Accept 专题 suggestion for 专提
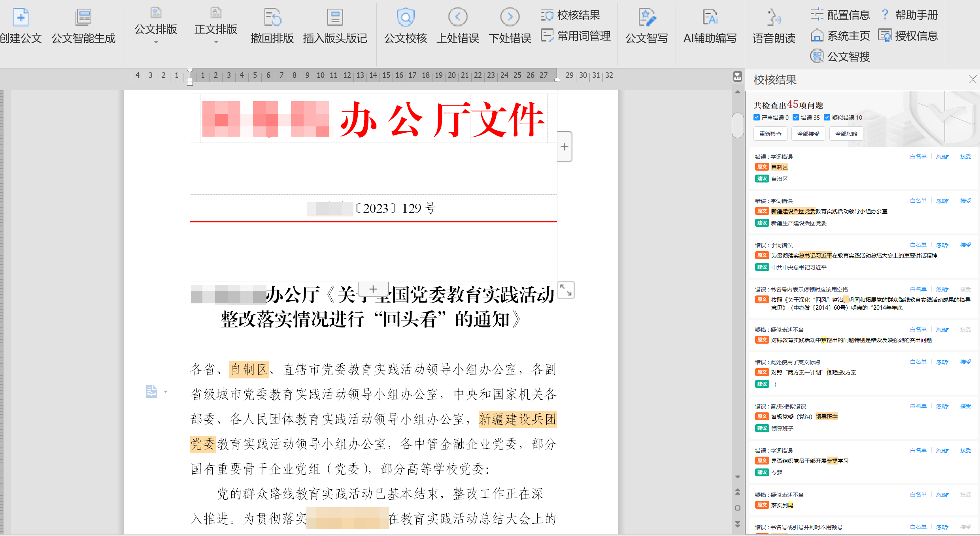 [966, 450]
